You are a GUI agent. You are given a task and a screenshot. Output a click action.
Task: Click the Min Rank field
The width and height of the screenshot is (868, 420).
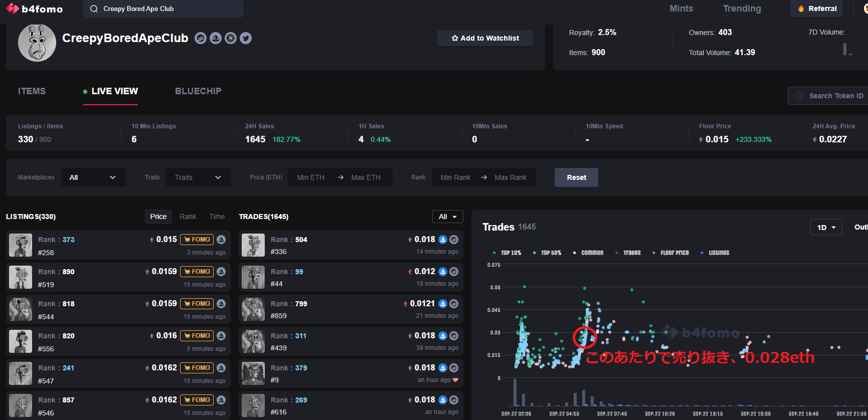pos(455,177)
